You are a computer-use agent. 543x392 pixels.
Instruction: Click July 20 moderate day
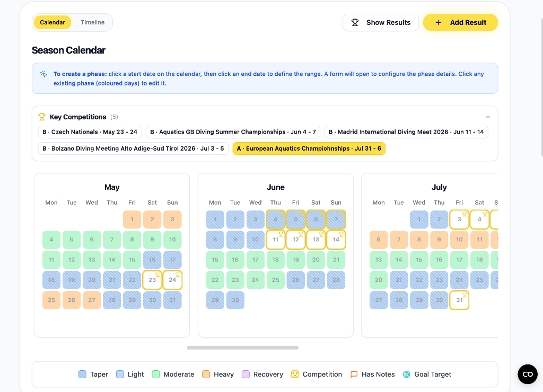click(379, 280)
